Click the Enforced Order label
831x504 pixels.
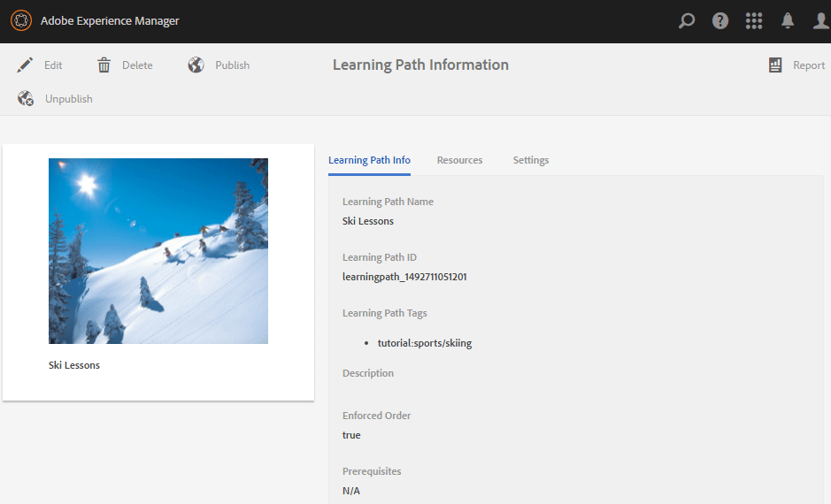(x=376, y=416)
